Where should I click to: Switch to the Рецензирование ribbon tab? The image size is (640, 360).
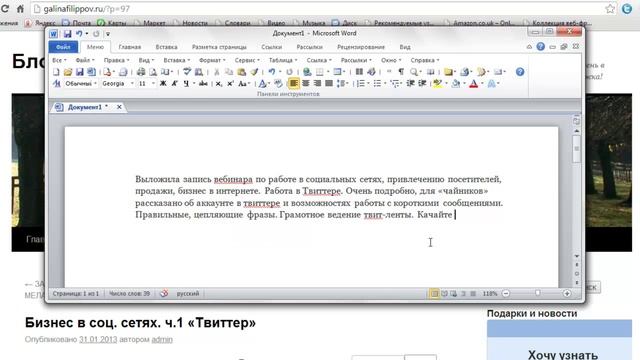coord(361,47)
